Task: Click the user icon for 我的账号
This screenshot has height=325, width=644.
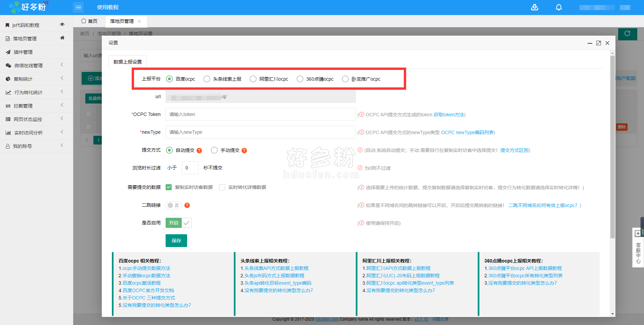Action: (8, 146)
